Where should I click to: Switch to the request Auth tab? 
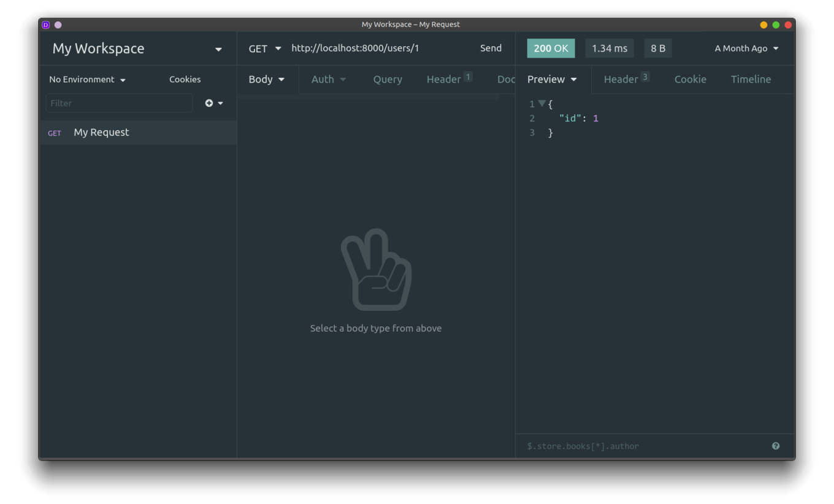tap(328, 79)
